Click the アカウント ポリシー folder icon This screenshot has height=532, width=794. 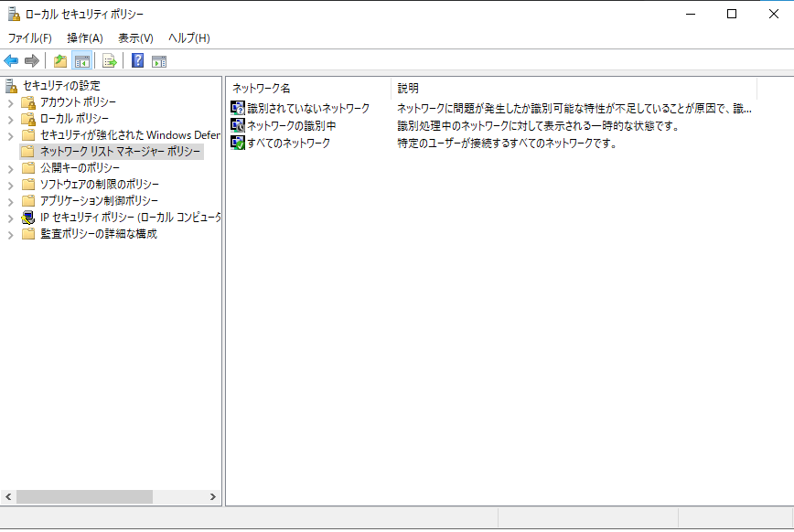point(28,102)
